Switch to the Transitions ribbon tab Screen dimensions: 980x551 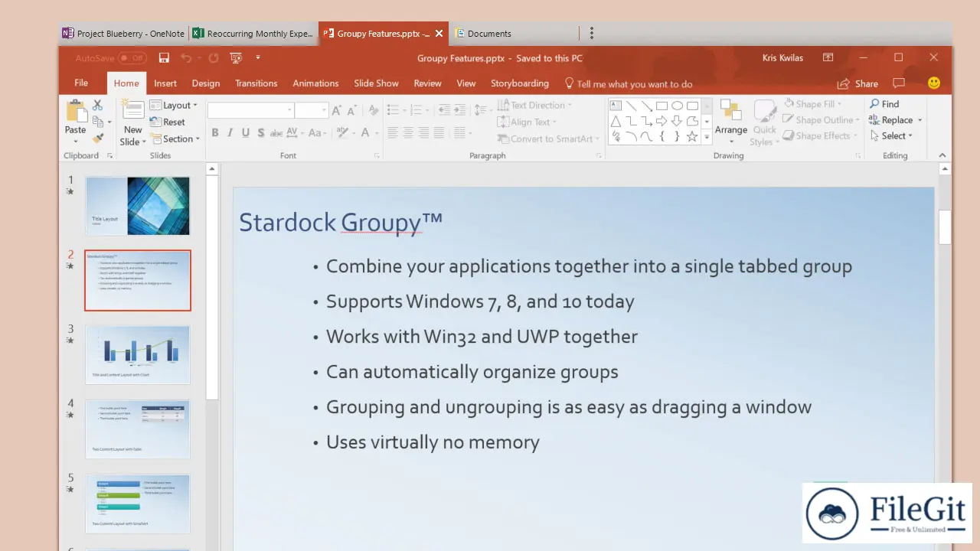[256, 83]
